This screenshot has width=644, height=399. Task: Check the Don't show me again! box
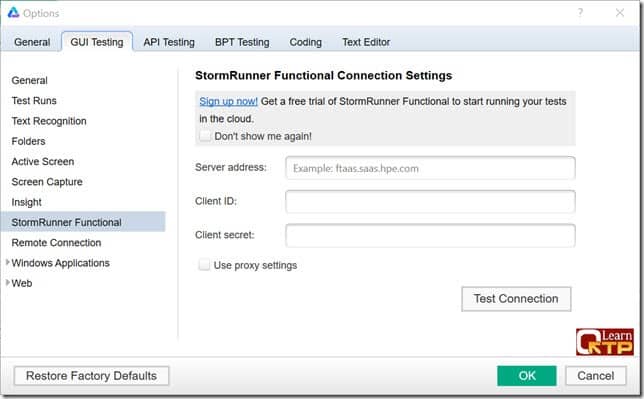pos(205,136)
